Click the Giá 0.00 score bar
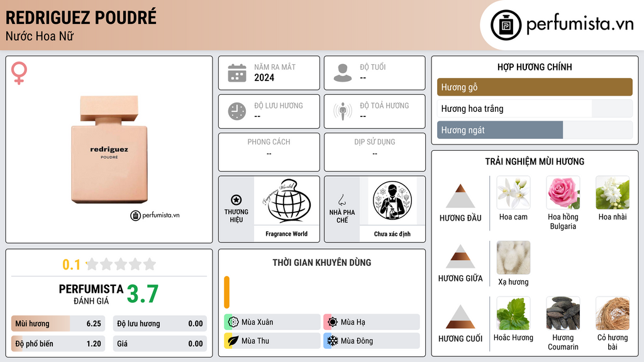 pyautogui.click(x=160, y=344)
